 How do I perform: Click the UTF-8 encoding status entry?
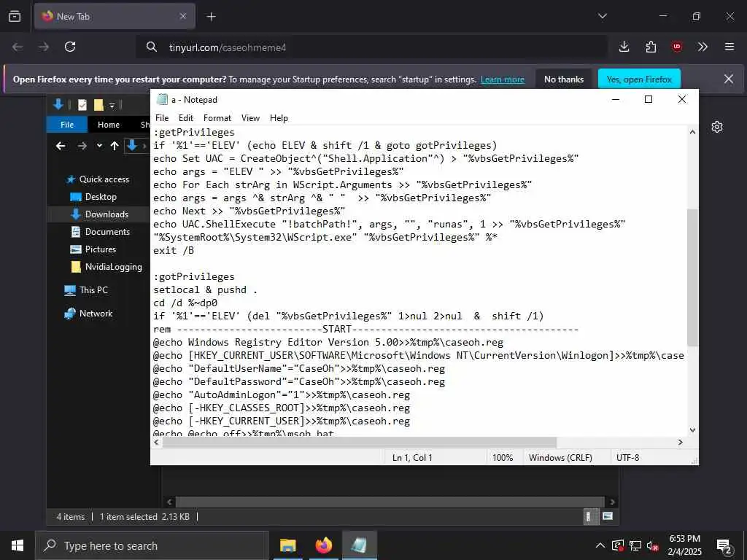tap(627, 458)
